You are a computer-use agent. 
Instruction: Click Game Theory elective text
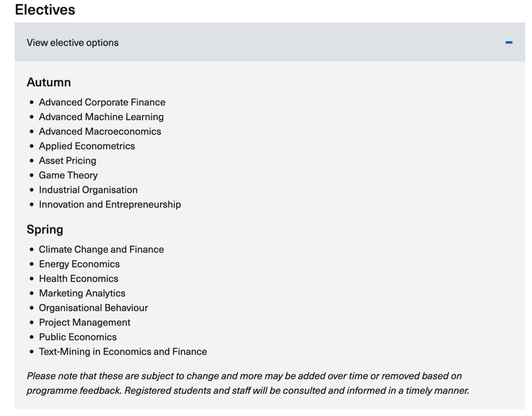tap(68, 175)
